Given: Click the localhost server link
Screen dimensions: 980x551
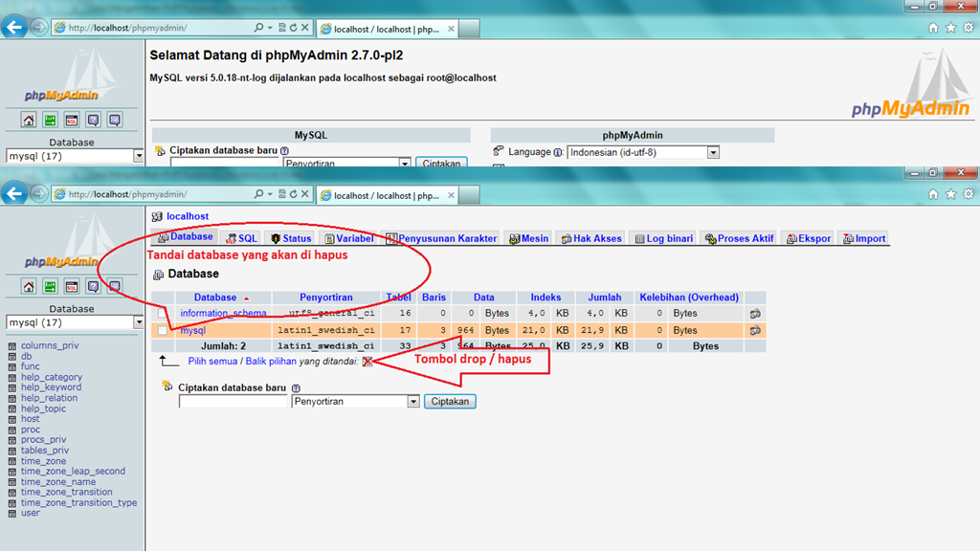Looking at the screenshot, I should click(188, 216).
